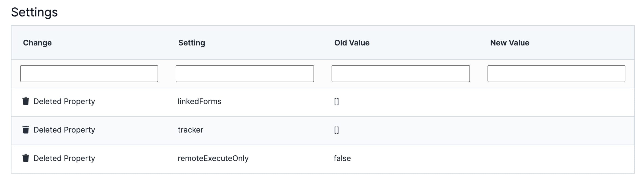Focus the Old Value filter field
The image size is (644, 184).
point(401,74)
